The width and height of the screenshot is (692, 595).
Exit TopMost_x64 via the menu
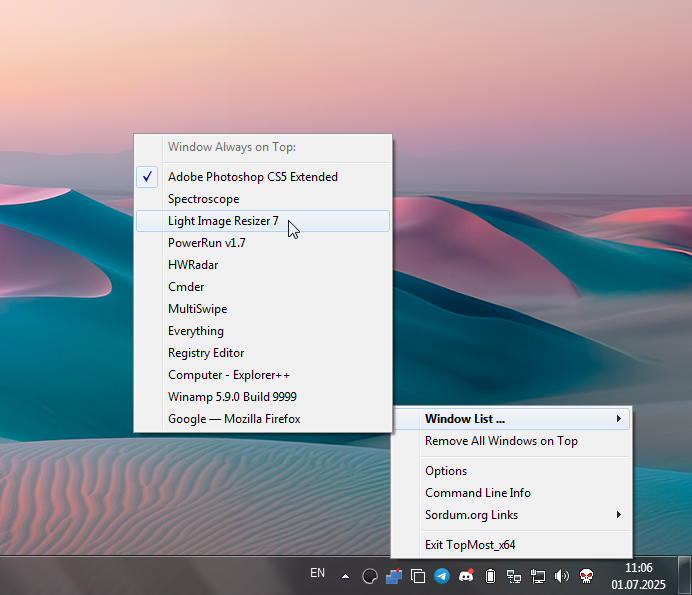[x=470, y=545]
